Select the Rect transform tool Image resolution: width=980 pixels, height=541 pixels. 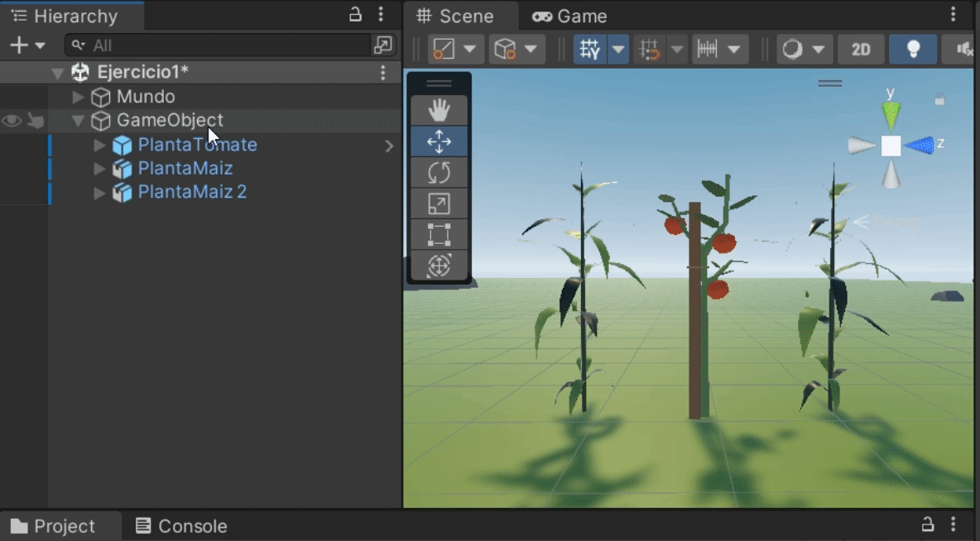pyautogui.click(x=439, y=235)
